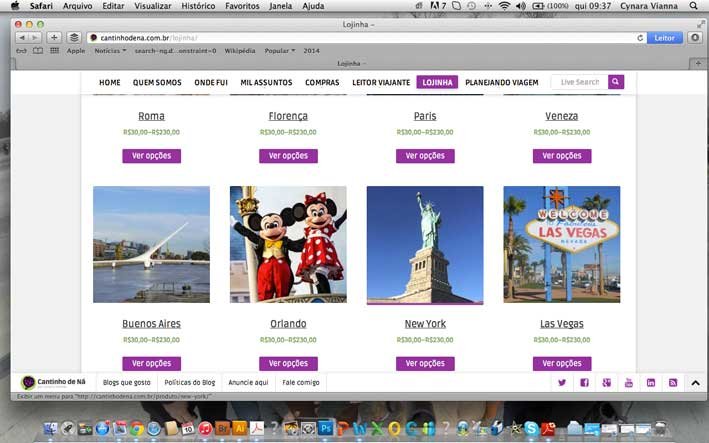709x443 pixels.
Task: Click the plus add-bookmark toolbar button
Action: [x=54, y=38]
